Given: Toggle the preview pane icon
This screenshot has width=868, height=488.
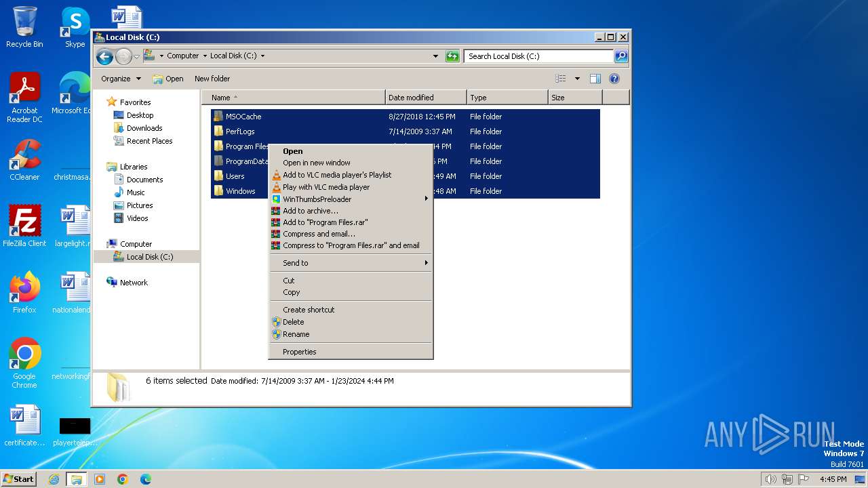Looking at the screenshot, I should 595,79.
